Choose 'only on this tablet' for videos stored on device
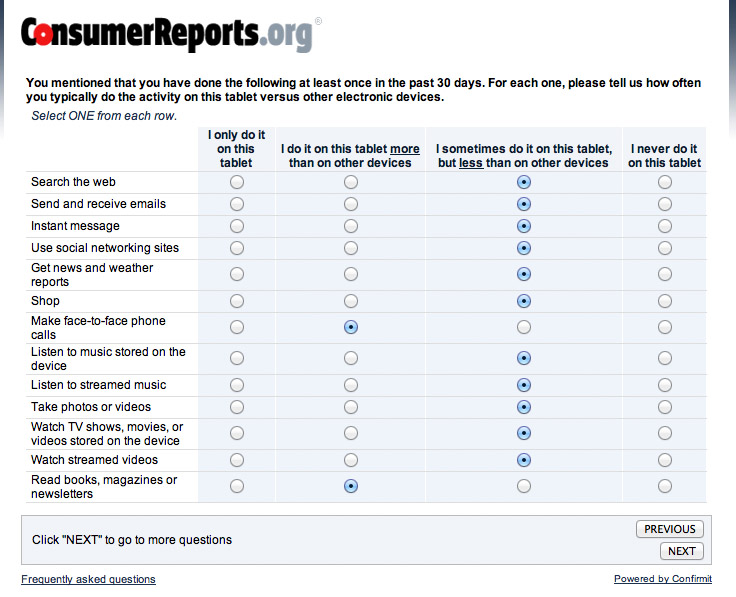Image resolution: width=736 pixels, height=597 pixels. click(x=237, y=433)
